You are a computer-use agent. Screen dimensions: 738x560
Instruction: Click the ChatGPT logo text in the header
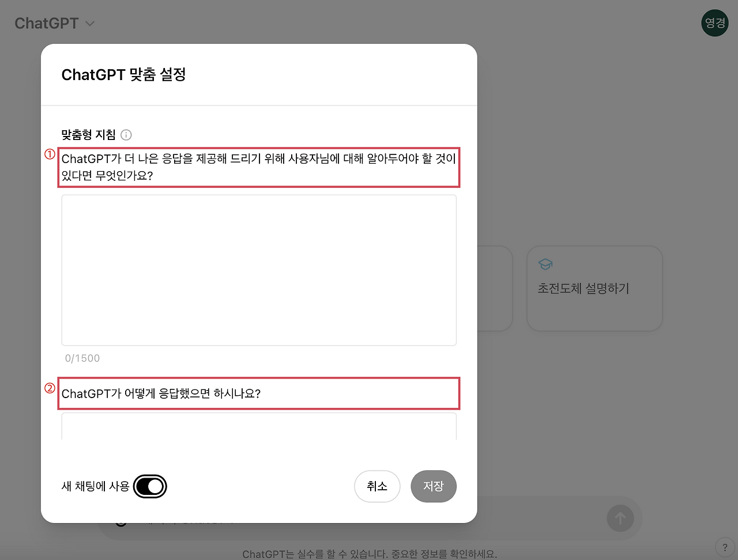tap(47, 23)
